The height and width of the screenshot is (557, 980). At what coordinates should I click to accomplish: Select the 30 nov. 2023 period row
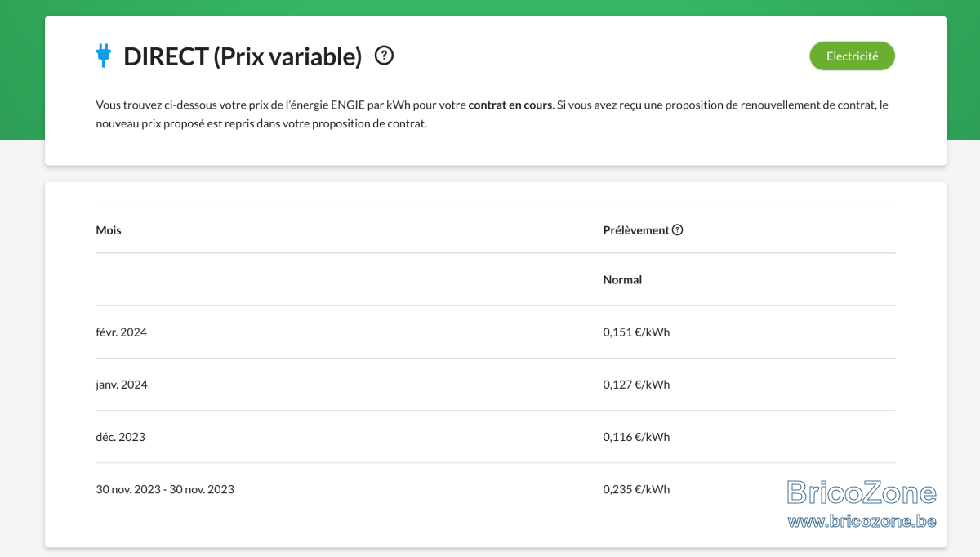(x=496, y=489)
